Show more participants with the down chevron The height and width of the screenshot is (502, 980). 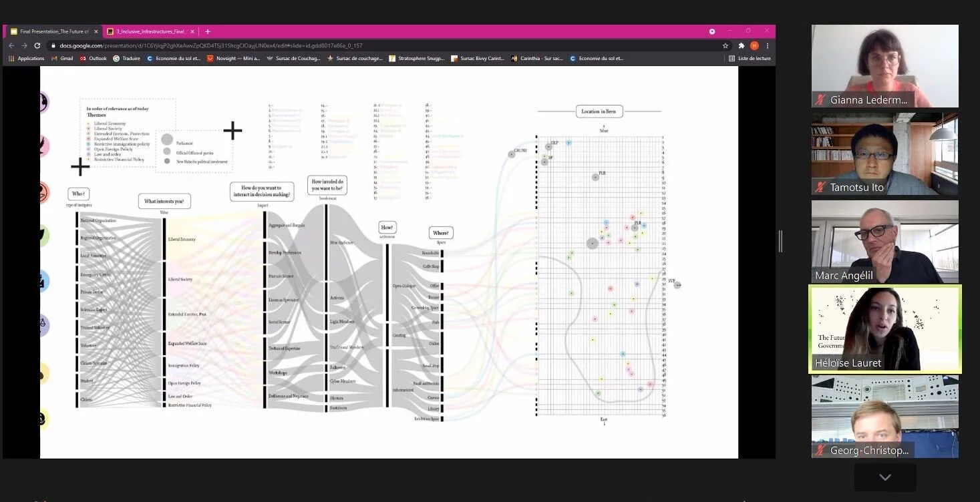885,477
